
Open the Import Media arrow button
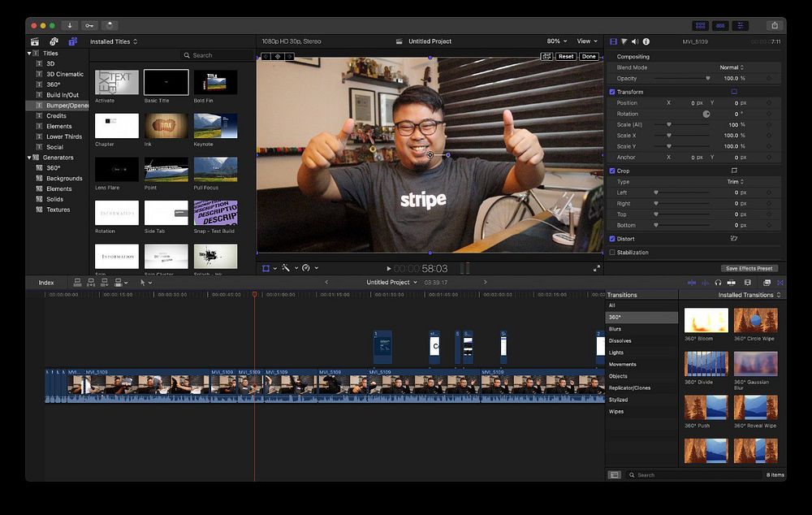[x=69, y=25]
